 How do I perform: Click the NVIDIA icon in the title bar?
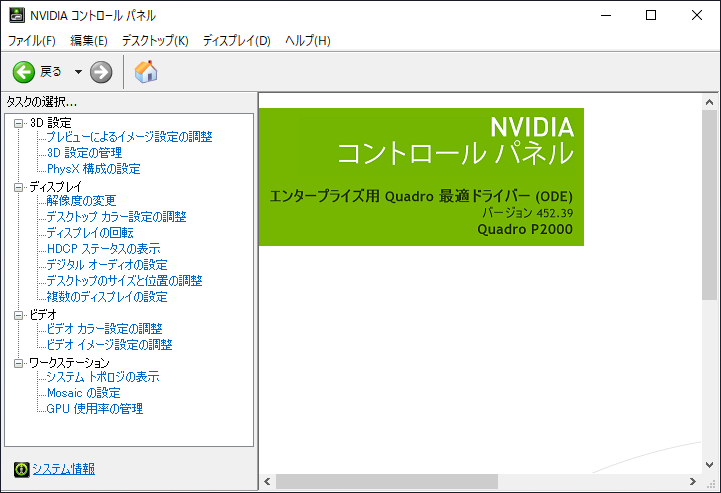click(x=17, y=15)
